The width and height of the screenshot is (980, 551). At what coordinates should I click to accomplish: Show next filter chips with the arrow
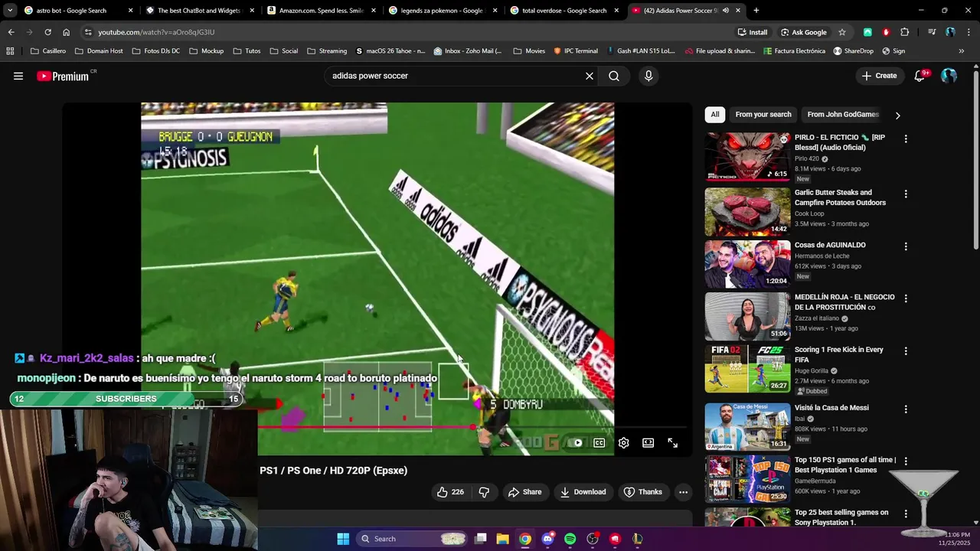897,115
